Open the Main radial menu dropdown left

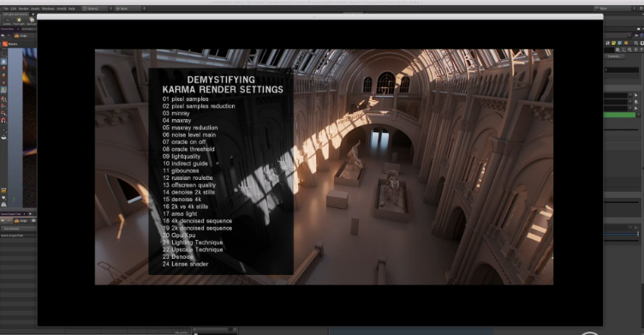130,9
